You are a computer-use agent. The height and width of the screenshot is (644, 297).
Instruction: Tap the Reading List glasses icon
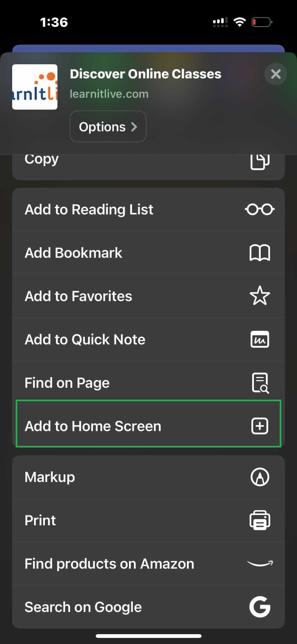[x=260, y=209]
